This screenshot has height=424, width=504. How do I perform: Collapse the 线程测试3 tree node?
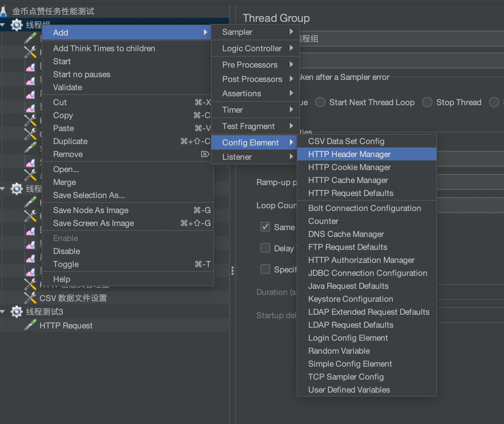tap(3, 312)
